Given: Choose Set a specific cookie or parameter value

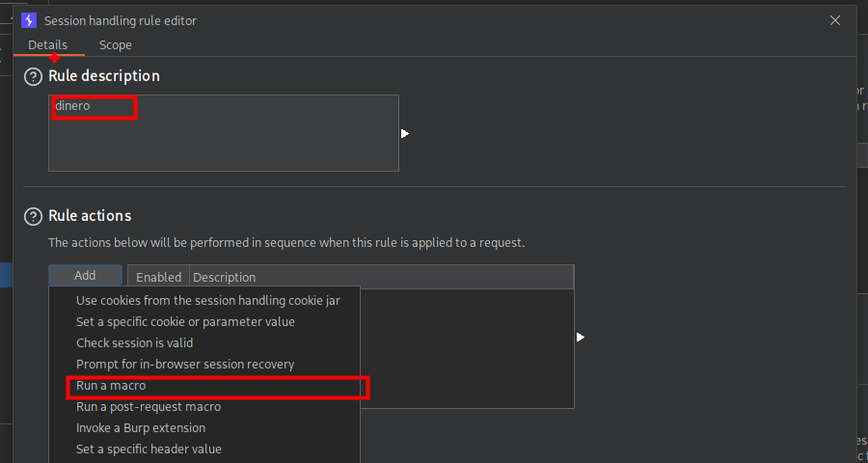Looking at the screenshot, I should 185,322.
